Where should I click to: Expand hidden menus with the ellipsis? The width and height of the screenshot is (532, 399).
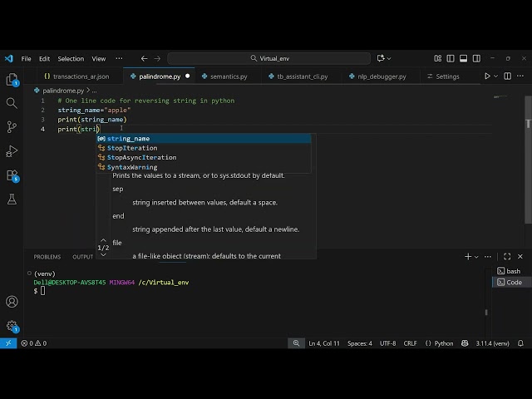[x=119, y=58]
